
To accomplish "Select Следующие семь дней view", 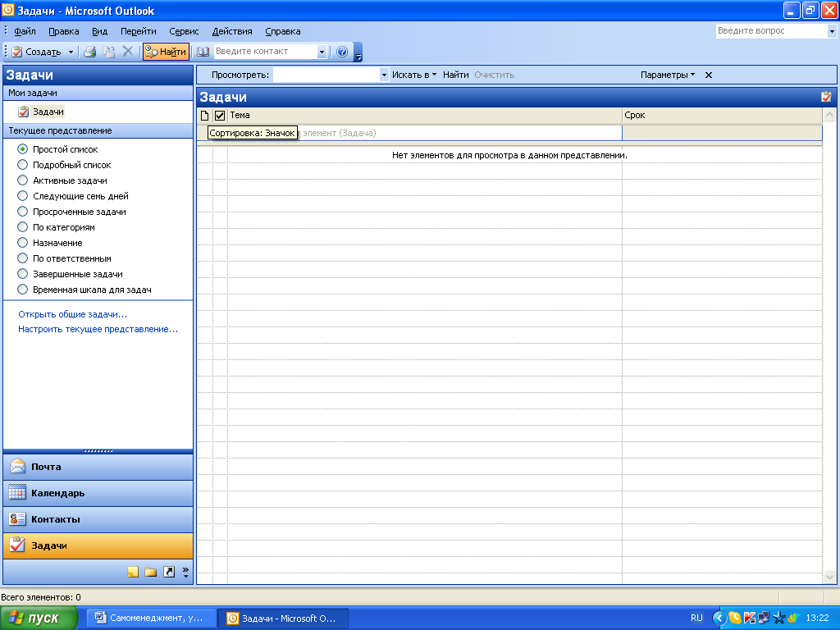I will coord(22,195).
